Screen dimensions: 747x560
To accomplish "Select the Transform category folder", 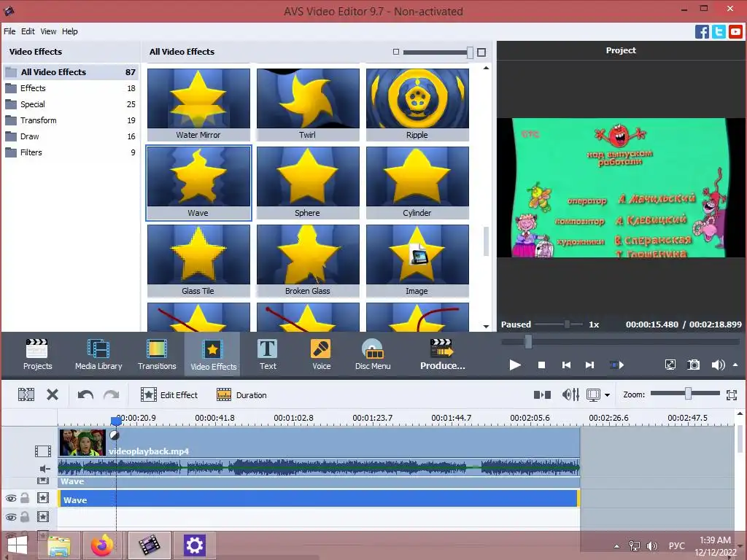I will 71,120.
